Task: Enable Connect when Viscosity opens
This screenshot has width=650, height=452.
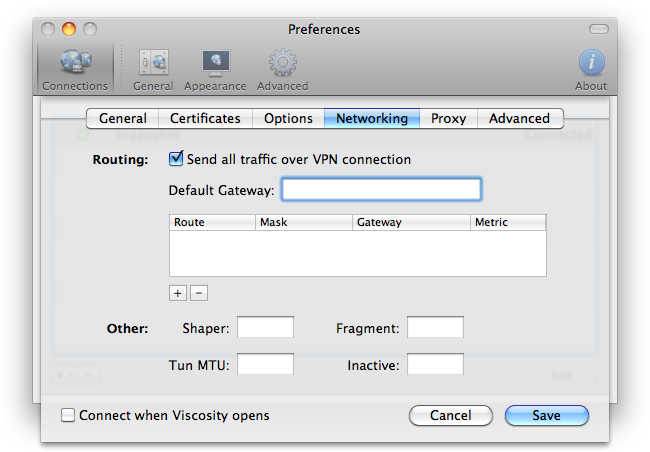Action: coord(68,415)
